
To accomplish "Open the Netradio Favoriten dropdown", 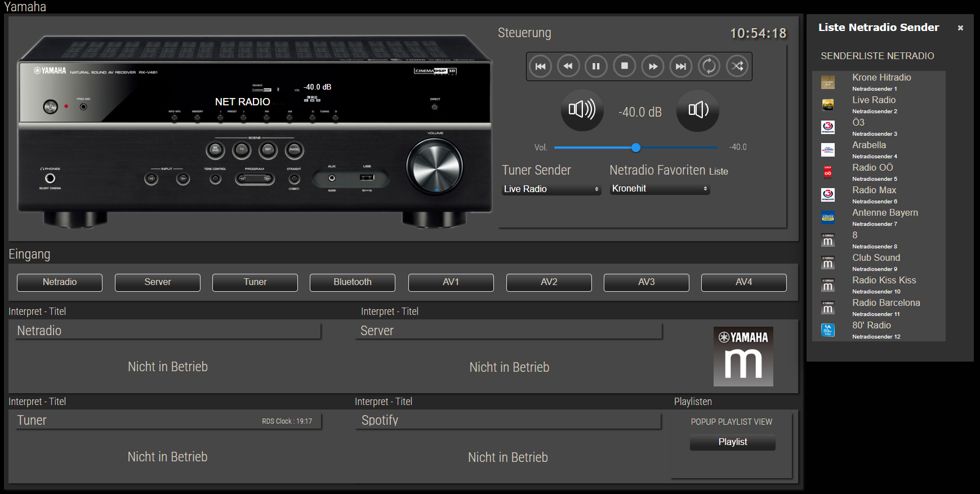I will pos(660,189).
